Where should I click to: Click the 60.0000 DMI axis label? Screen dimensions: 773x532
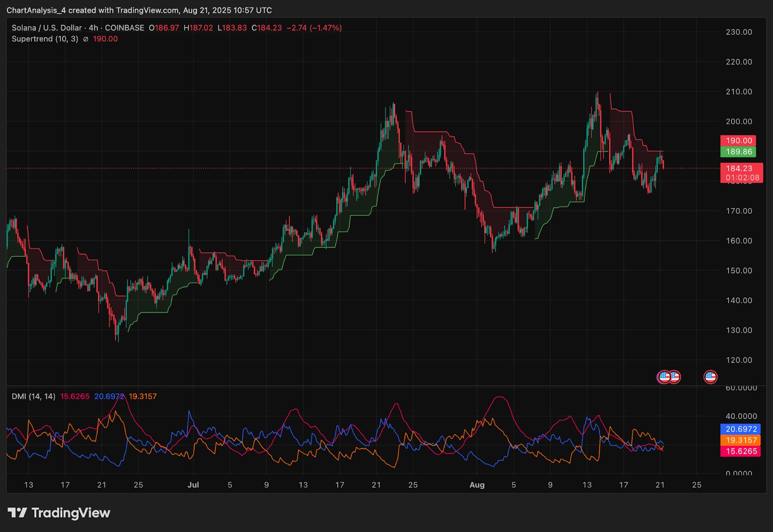click(741, 388)
